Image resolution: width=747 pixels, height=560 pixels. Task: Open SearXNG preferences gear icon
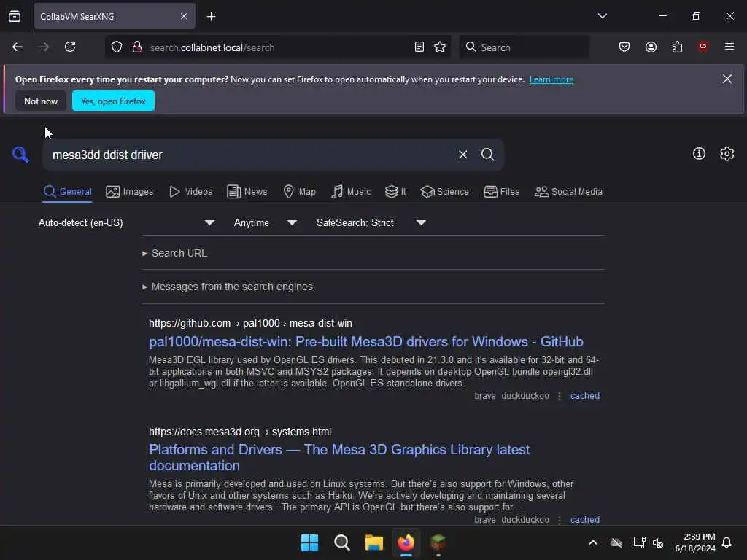coord(727,154)
